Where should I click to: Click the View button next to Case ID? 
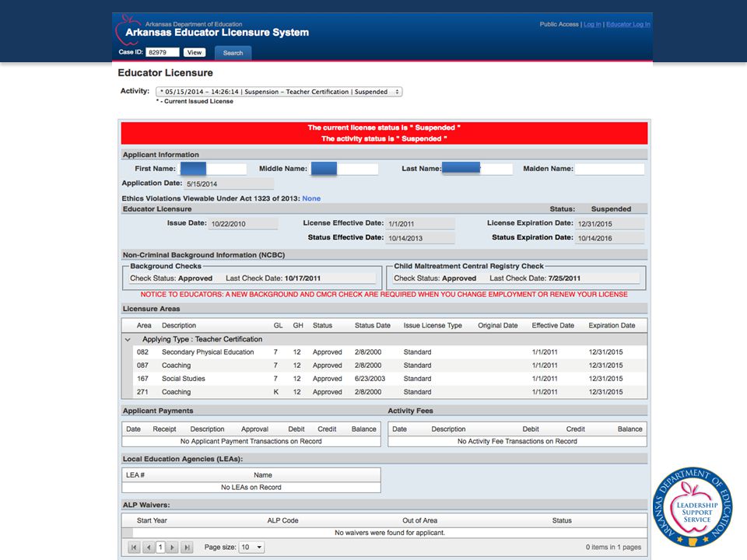(195, 52)
